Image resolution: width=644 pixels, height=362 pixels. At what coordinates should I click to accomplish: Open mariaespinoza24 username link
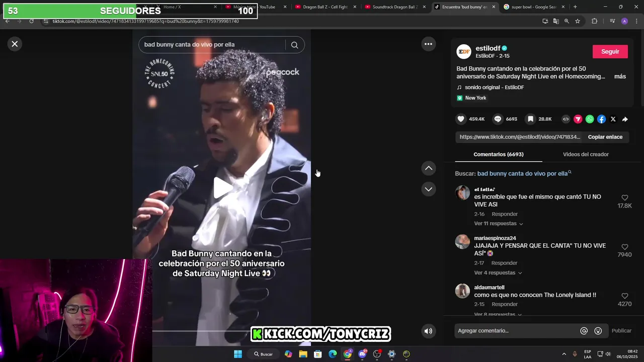point(495,238)
